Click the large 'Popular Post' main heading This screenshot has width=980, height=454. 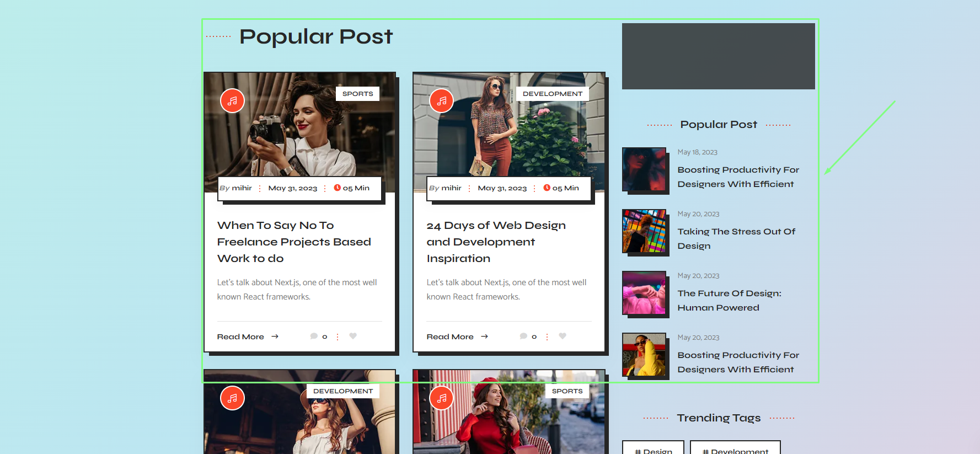click(x=316, y=37)
